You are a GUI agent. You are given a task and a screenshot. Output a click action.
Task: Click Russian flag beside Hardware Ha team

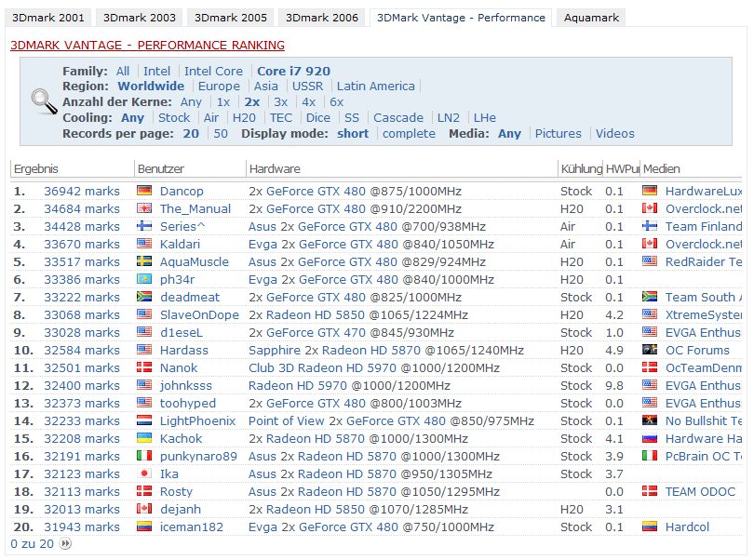click(x=650, y=438)
